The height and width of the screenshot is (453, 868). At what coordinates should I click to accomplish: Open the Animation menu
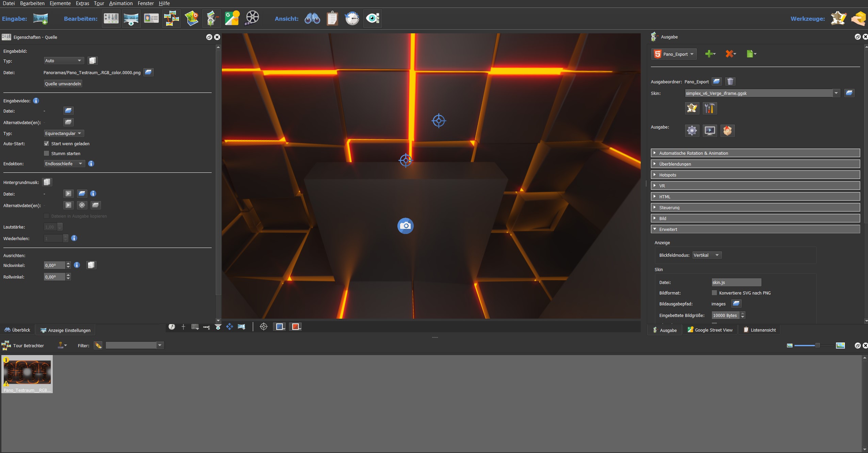[x=121, y=3]
